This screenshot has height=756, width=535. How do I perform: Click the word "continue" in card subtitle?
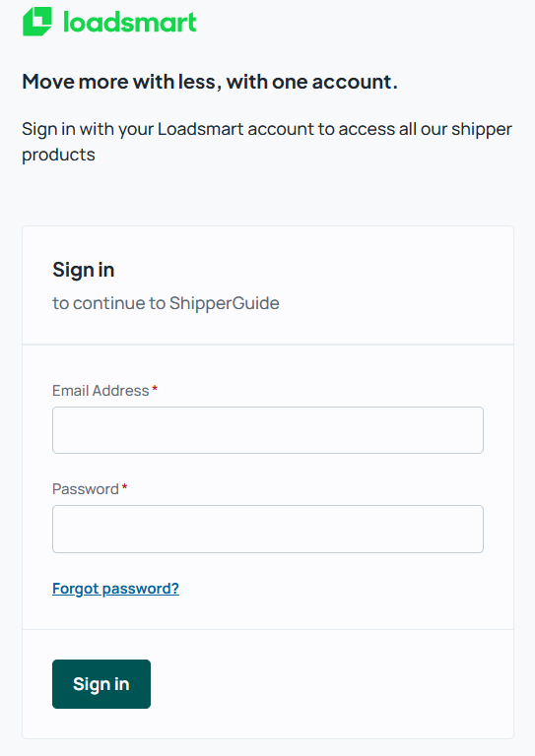pos(109,303)
